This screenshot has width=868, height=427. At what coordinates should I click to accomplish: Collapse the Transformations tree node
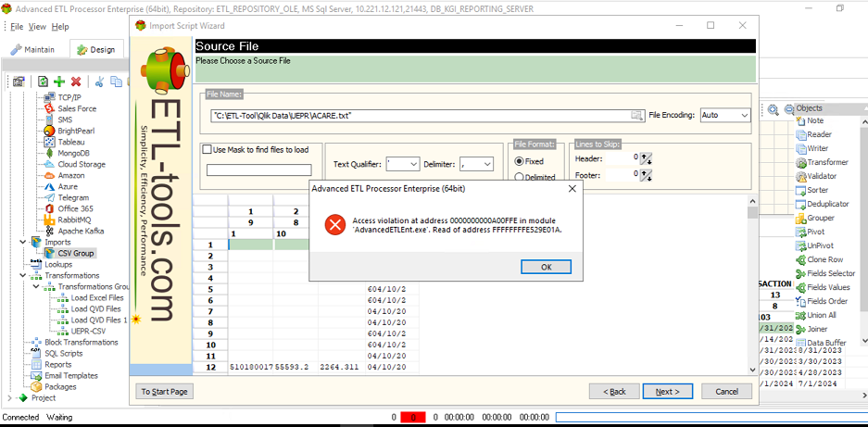[23, 275]
